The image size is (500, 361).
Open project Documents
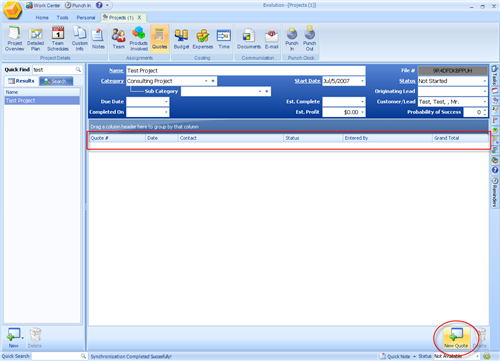pos(249,39)
